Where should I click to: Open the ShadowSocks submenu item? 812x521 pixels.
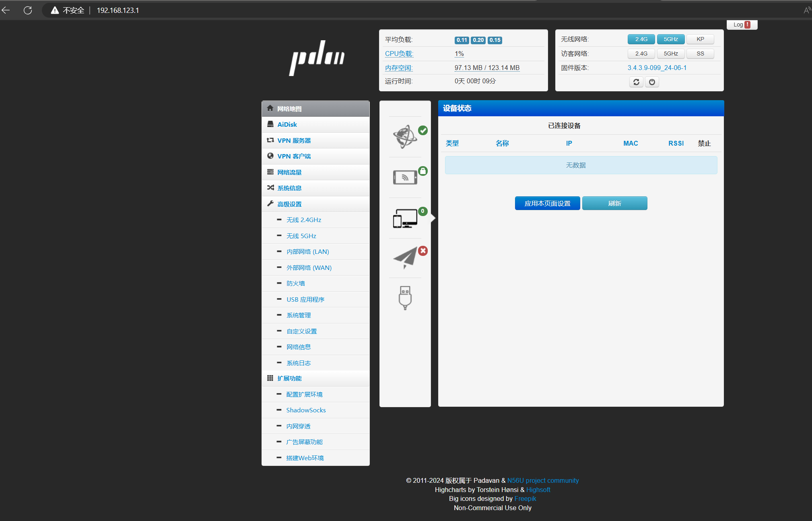(x=306, y=410)
